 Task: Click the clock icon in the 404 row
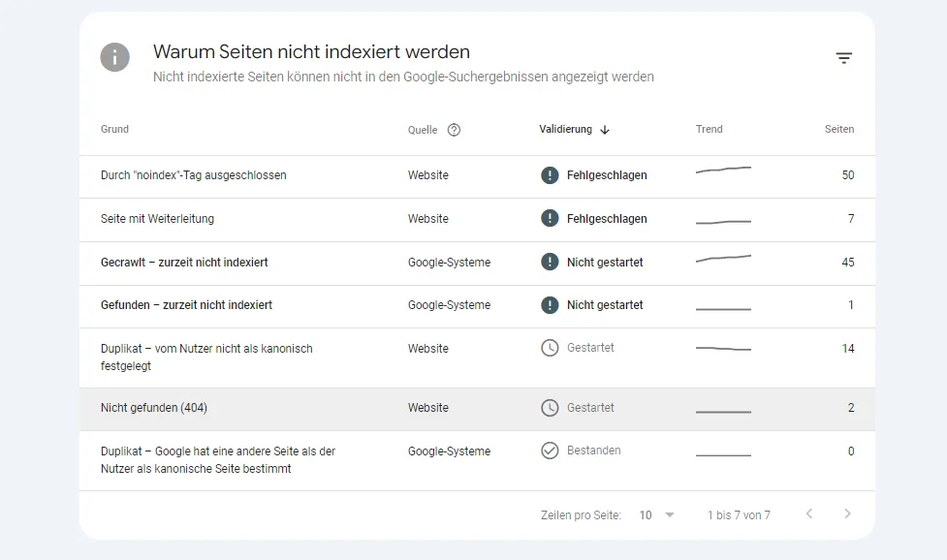click(x=550, y=408)
